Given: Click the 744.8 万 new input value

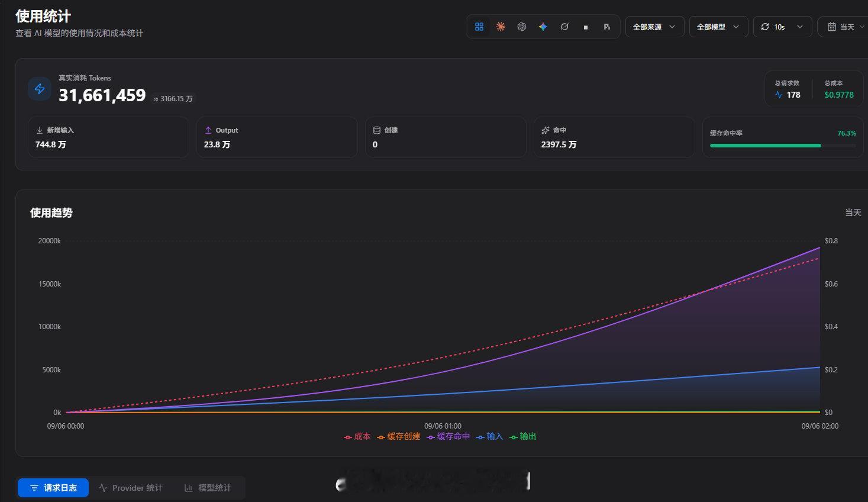Looking at the screenshot, I should tap(50, 144).
